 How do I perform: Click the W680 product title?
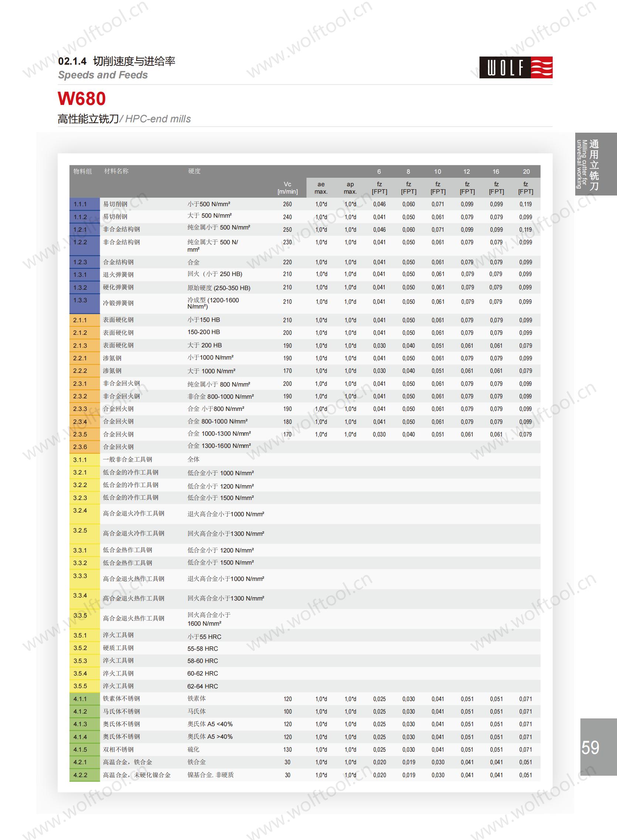coord(82,99)
